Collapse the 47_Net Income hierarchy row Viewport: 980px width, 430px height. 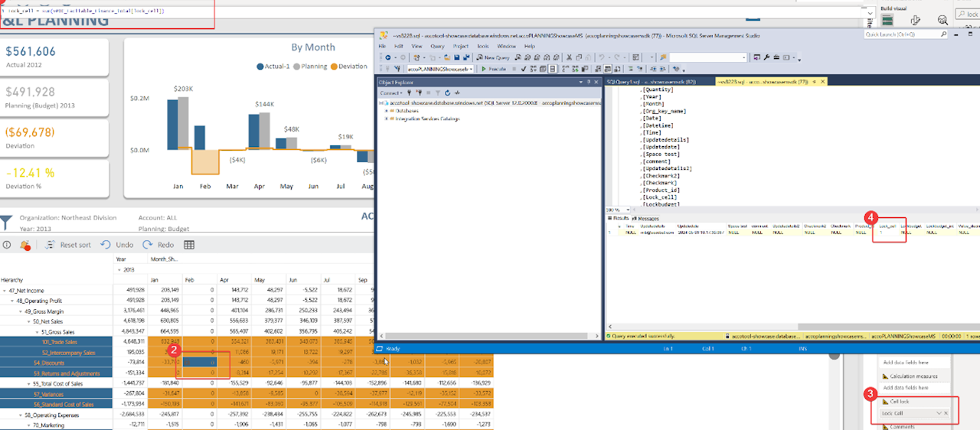tap(5, 291)
